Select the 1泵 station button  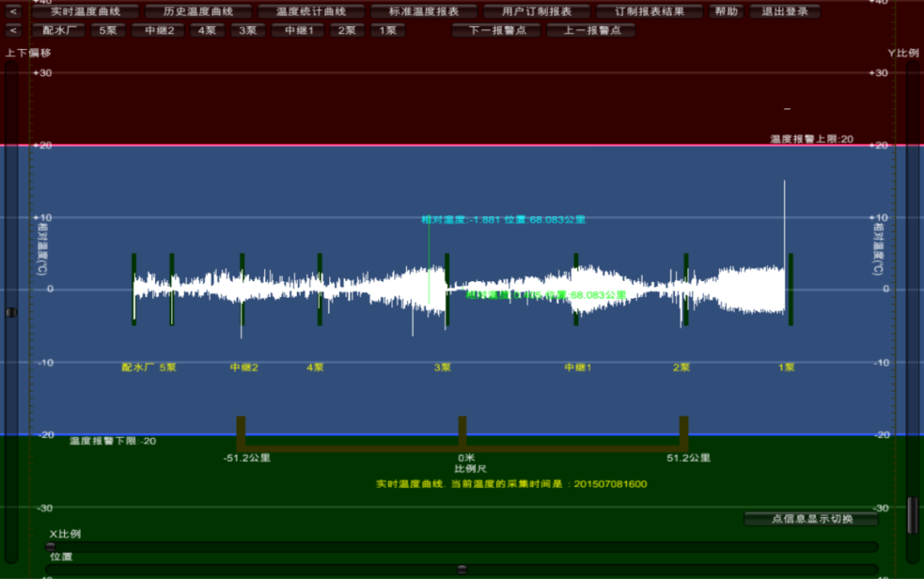[x=387, y=30]
